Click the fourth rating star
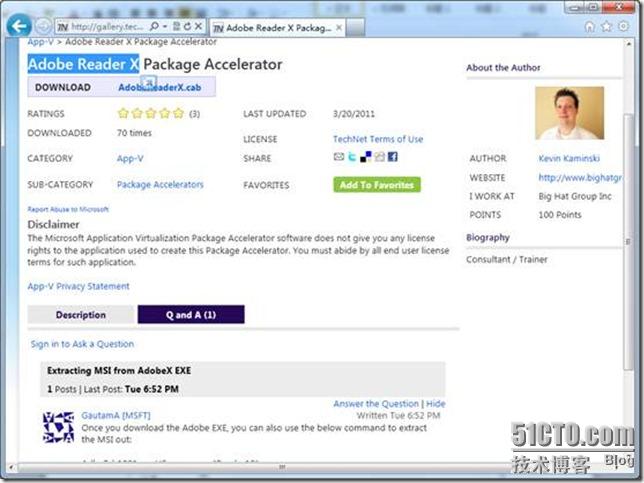The height and width of the screenshot is (483, 644). pyautogui.click(x=165, y=113)
